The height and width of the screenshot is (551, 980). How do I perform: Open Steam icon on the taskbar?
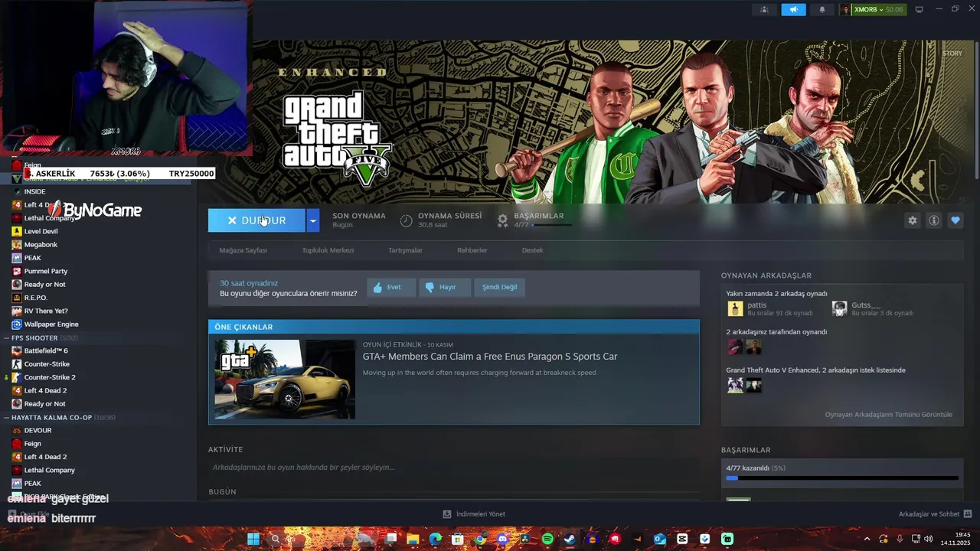coord(570,539)
